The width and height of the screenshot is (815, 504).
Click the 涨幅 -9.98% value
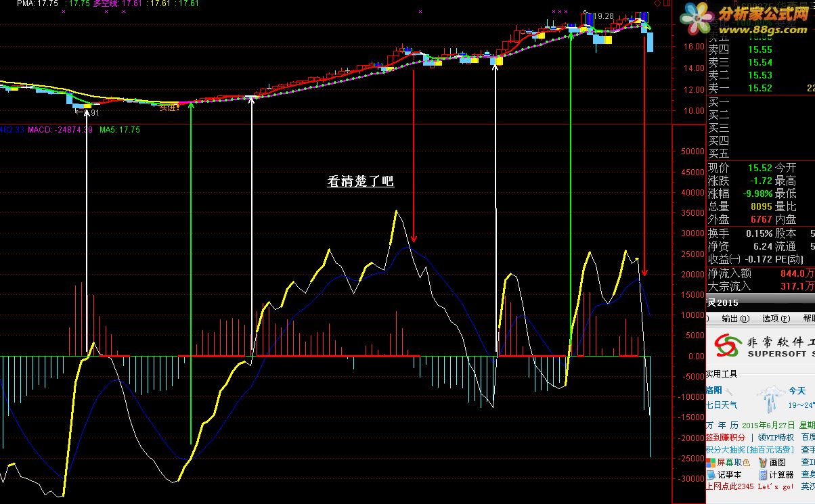click(x=757, y=193)
